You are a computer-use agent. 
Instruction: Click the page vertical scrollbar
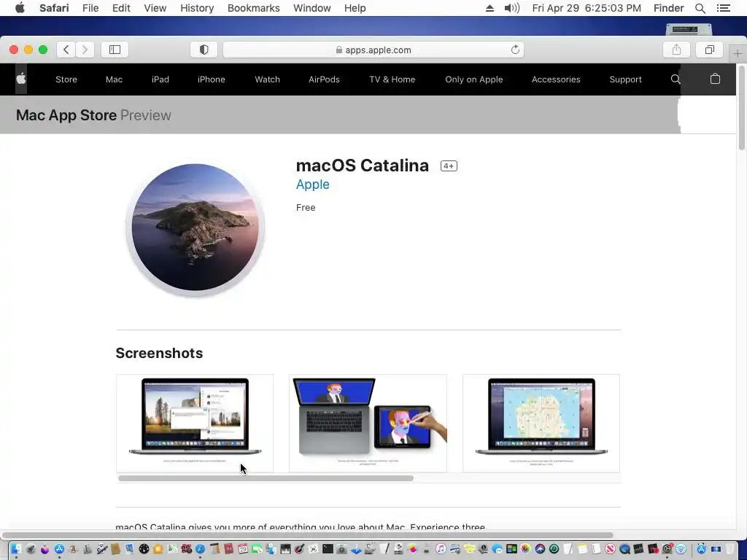coord(741,109)
